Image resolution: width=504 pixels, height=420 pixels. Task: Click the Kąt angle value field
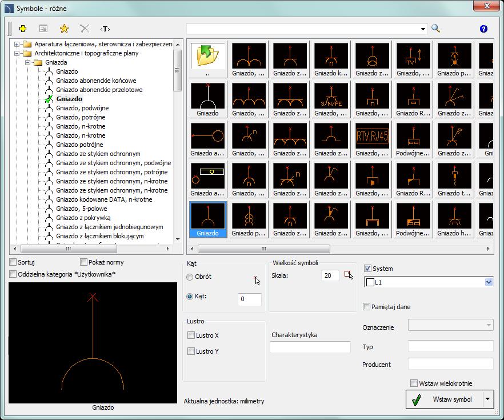(x=249, y=299)
